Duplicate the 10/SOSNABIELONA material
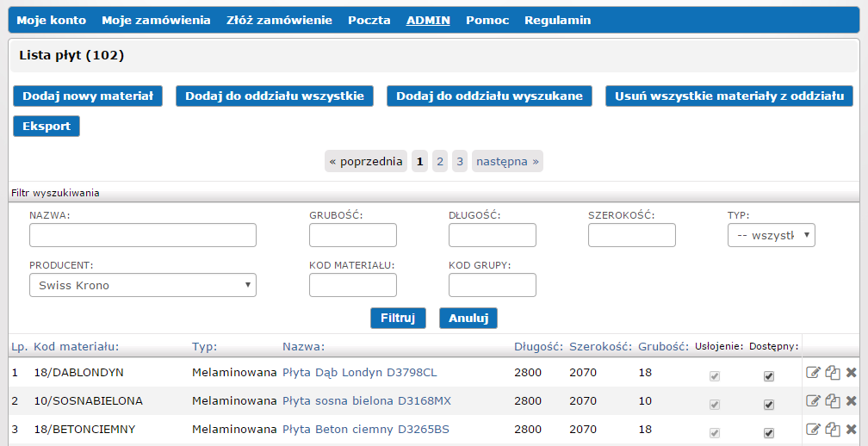 point(832,401)
